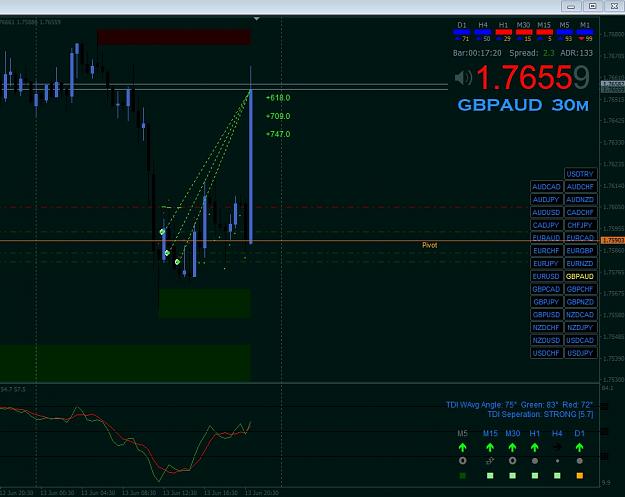This screenshot has height=497, width=625.
Task: Click the H4 timeframe label at top
Action: (x=483, y=25)
